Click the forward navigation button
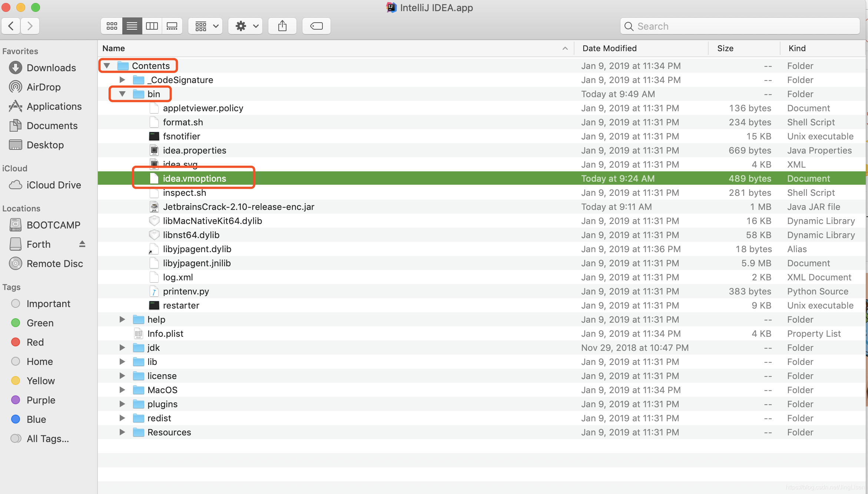The height and width of the screenshot is (494, 868). [x=30, y=26]
